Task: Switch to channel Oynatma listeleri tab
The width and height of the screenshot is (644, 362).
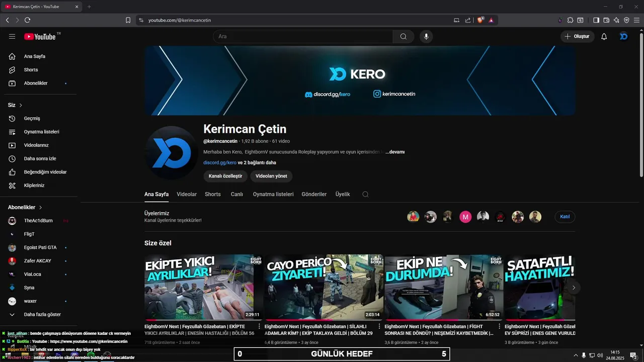Action: pyautogui.click(x=273, y=194)
